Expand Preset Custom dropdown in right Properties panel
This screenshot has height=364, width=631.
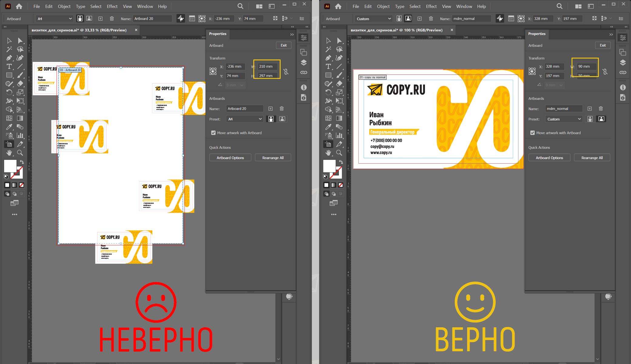[x=564, y=119]
